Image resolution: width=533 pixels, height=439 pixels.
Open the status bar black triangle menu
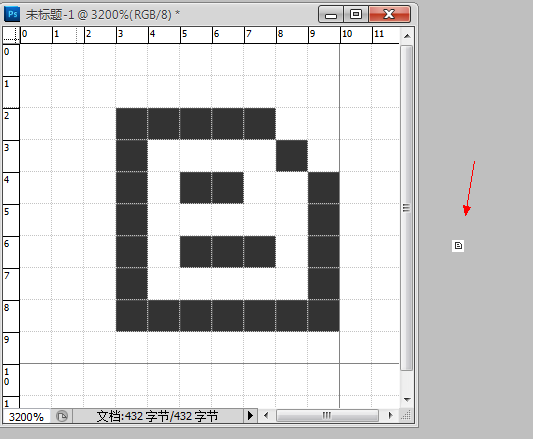250,416
